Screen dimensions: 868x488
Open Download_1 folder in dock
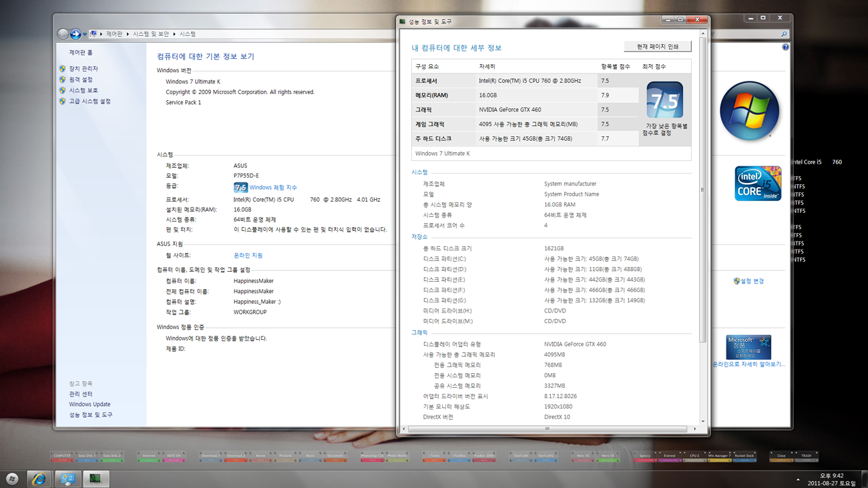[210, 457]
